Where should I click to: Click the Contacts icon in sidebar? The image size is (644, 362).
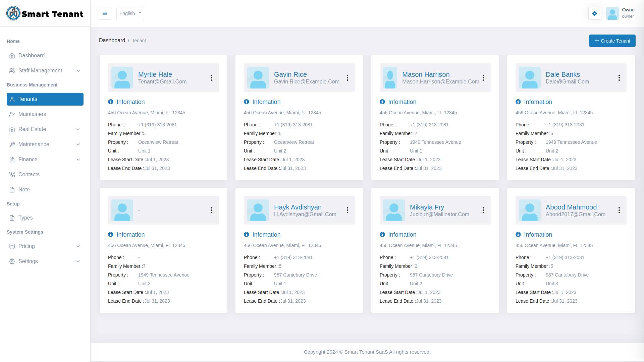coord(12,174)
